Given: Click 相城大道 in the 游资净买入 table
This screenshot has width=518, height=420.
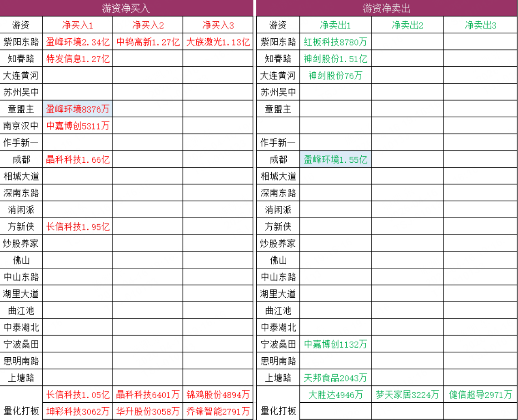Looking at the screenshot, I should (21, 176).
